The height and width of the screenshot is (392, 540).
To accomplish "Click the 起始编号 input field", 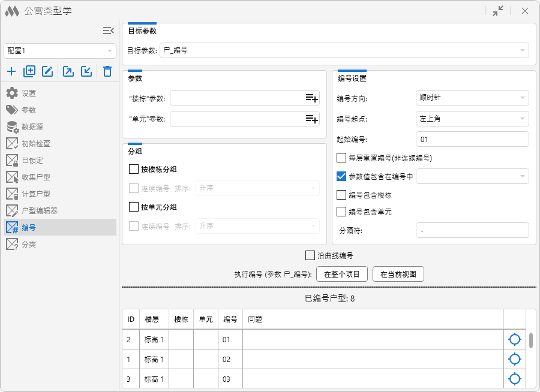I will point(472,140).
